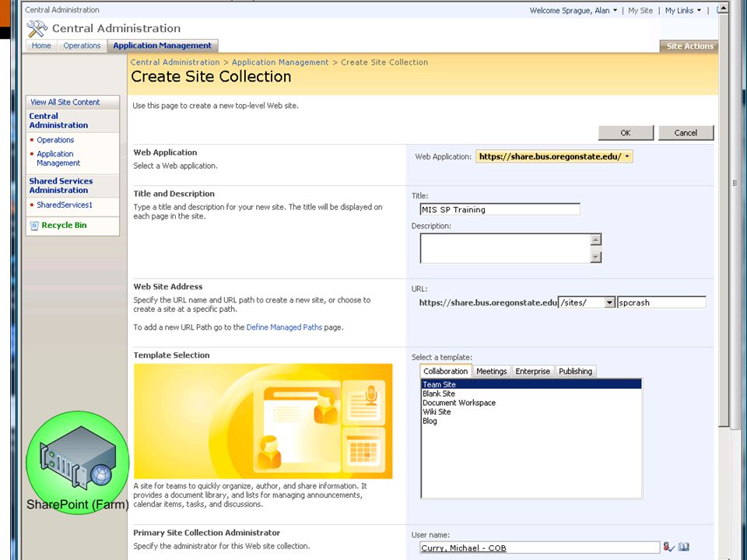Open Operations link in the left sidebar
This screenshot has height=560, width=747.
tap(55, 140)
